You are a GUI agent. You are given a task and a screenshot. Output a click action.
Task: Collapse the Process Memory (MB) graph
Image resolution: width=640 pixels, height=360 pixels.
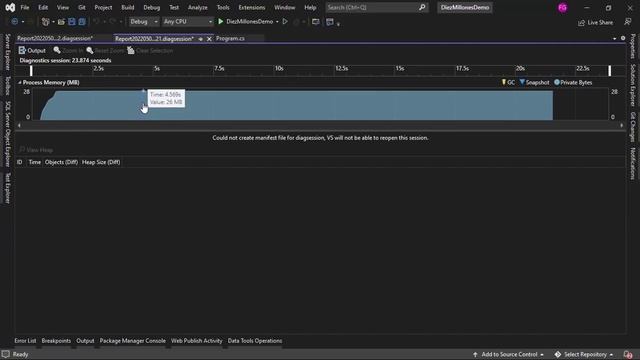point(20,82)
